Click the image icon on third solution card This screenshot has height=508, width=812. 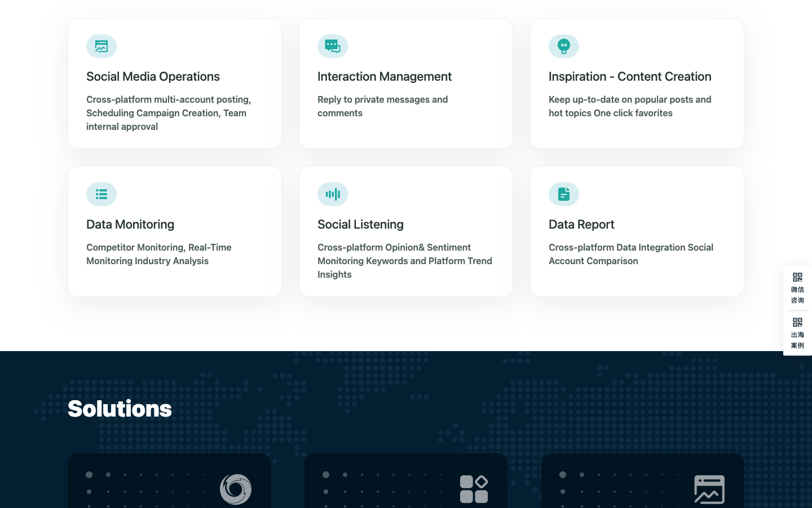pyautogui.click(x=709, y=489)
